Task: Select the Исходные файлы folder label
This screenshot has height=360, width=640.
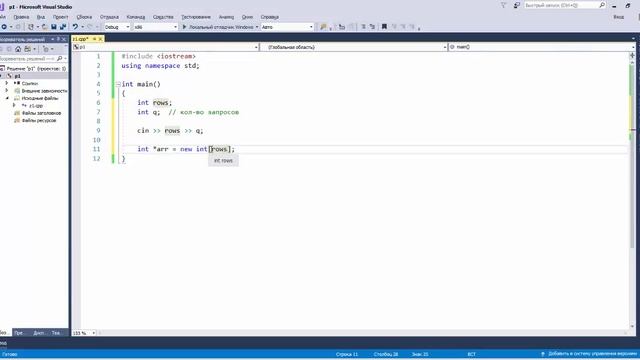Action: (x=40, y=98)
